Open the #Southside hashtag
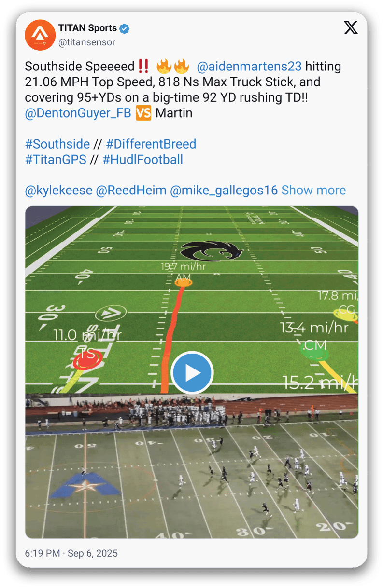The height and width of the screenshot is (588, 383). (57, 144)
